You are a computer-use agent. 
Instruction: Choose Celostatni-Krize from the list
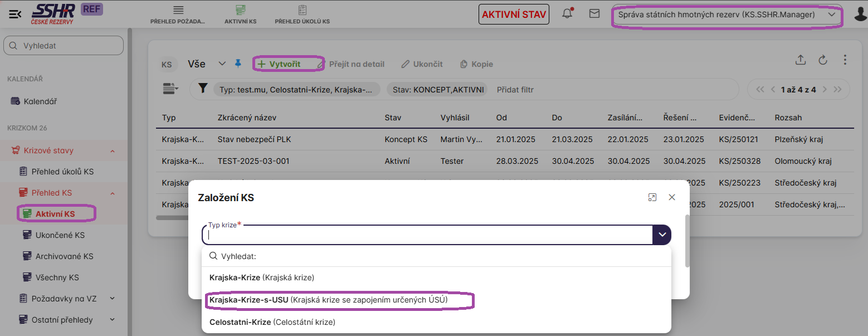point(272,322)
